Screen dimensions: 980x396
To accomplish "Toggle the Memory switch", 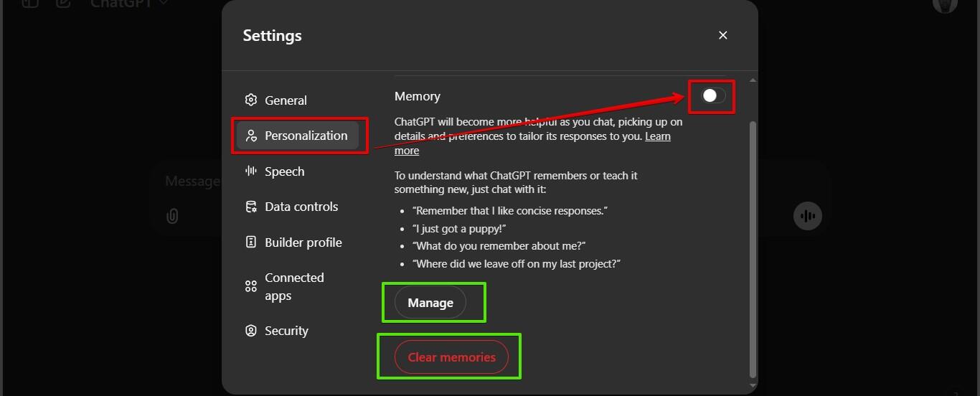I will click(713, 96).
